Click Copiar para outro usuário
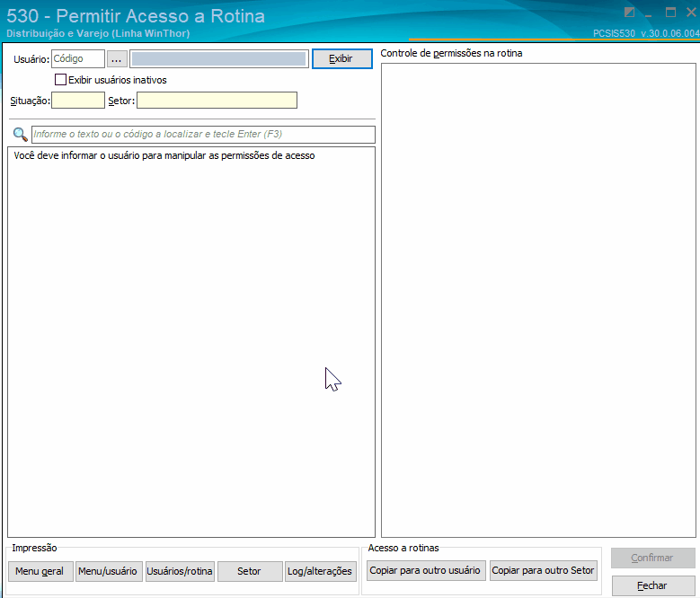This screenshot has width=700, height=598. point(426,571)
